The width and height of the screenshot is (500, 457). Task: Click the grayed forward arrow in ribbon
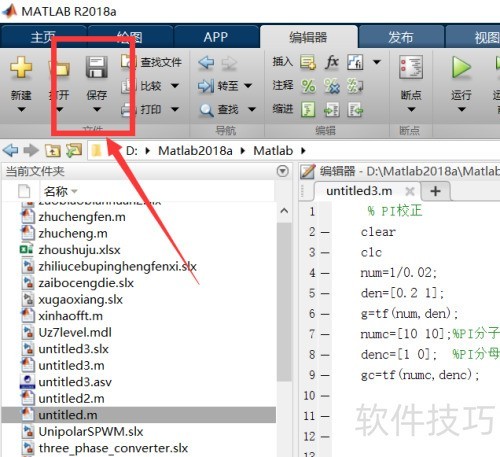click(x=229, y=63)
